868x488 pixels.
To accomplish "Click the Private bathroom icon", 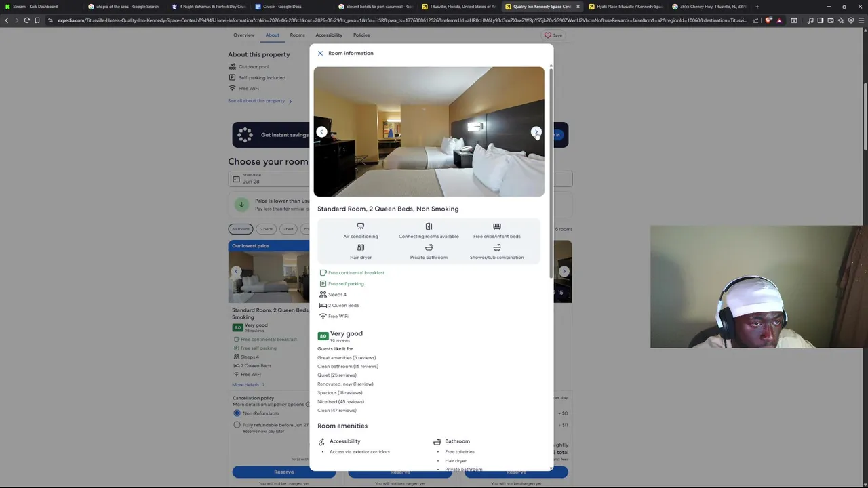I will [x=429, y=247].
